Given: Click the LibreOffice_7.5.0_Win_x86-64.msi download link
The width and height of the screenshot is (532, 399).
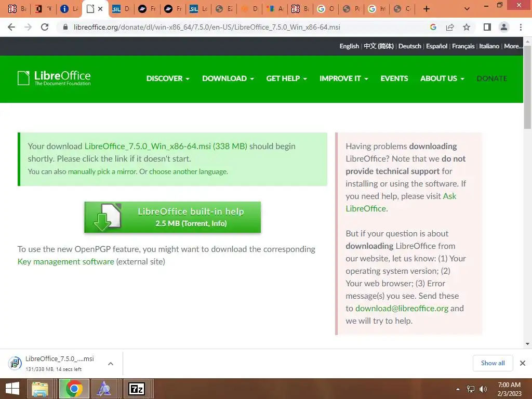Looking at the screenshot, I should tap(166, 146).
